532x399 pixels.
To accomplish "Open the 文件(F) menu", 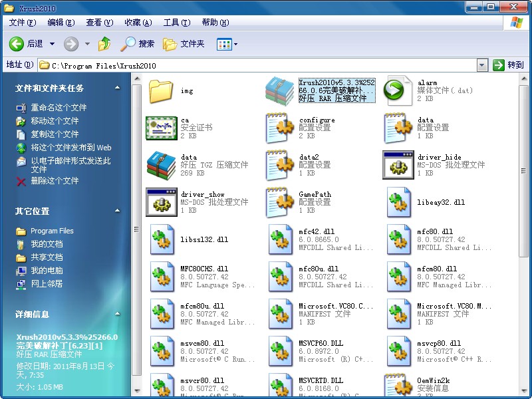I will point(23,23).
